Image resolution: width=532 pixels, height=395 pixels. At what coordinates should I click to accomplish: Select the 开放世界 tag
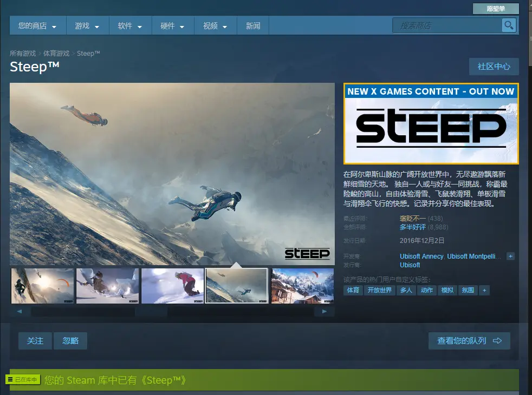[x=380, y=291]
